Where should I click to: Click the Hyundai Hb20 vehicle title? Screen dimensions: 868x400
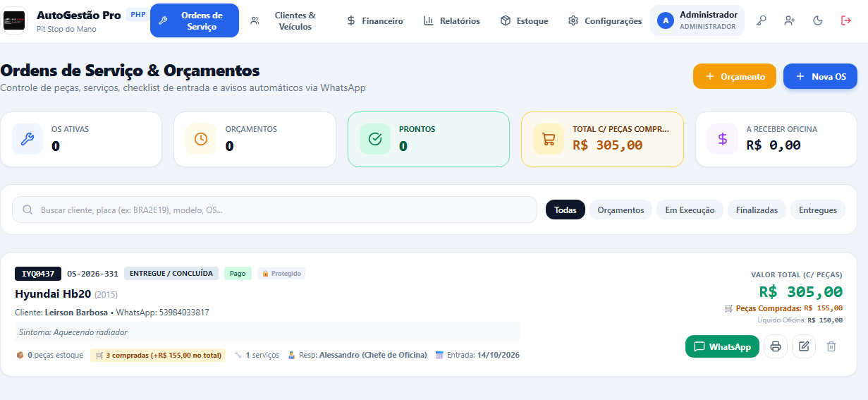click(53, 293)
